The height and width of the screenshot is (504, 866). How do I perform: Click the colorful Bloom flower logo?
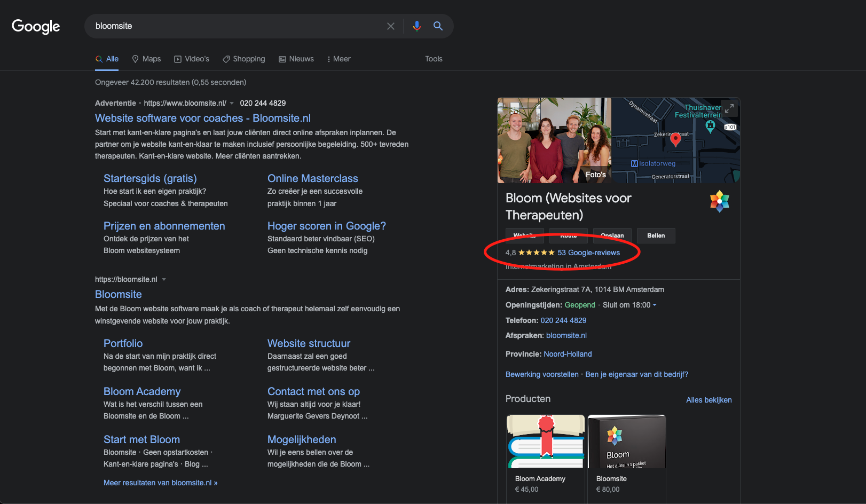(719, 201)
